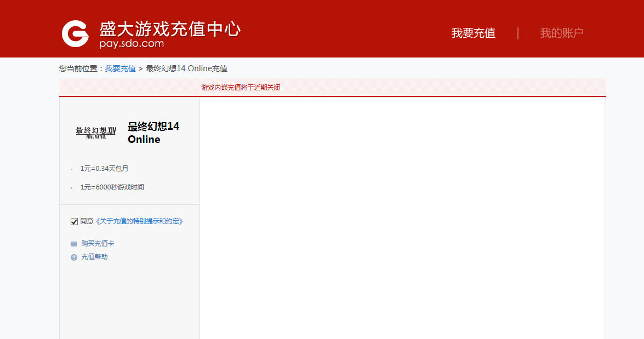Click the 我要充值 breadcrumb link
Viewport: 644px width, 339px height.
120,68
